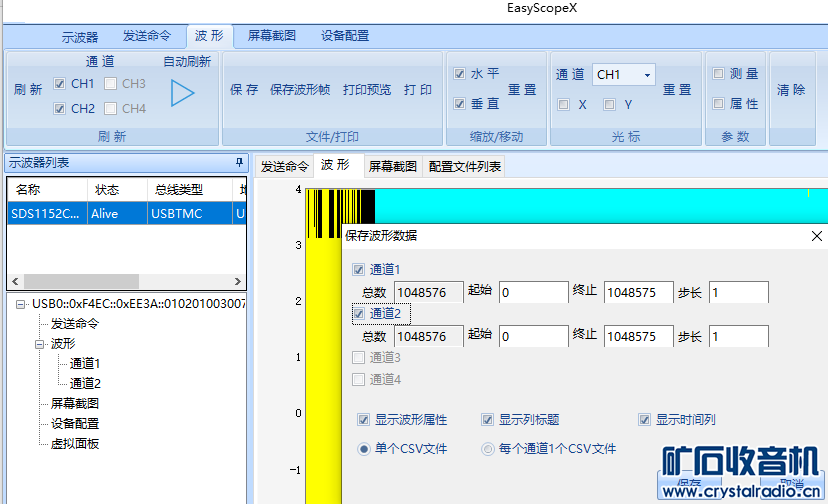Enable the 测量 parameter checkbox
828x504 pixels.
pos(718,73)
